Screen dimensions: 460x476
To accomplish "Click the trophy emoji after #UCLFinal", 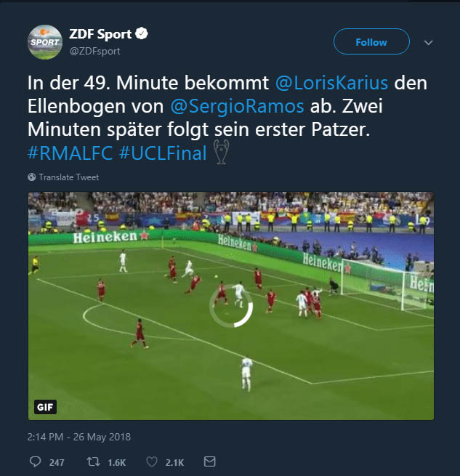I will tap(221, 152).
